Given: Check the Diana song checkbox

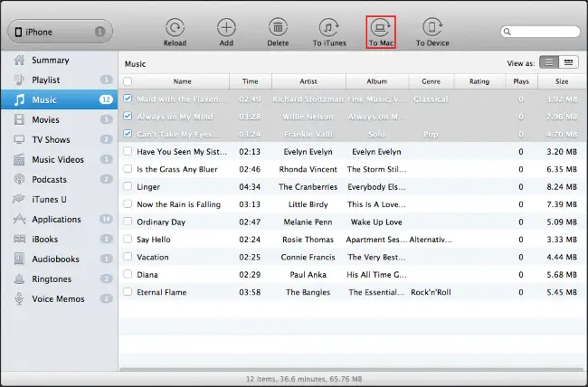Looking at the screenshot, I should 128,274.
